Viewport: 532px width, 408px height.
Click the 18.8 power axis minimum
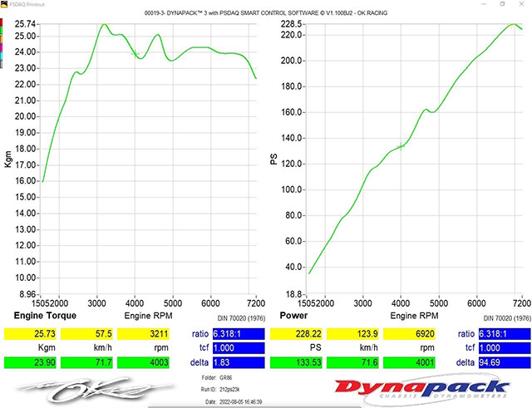coord(293,294)
